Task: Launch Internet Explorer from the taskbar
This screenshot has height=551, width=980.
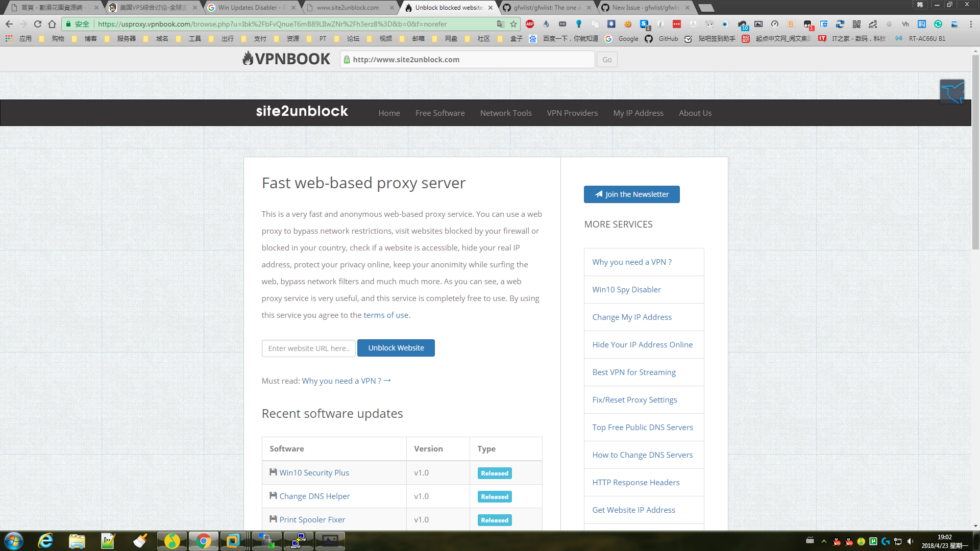Action: 45,540
